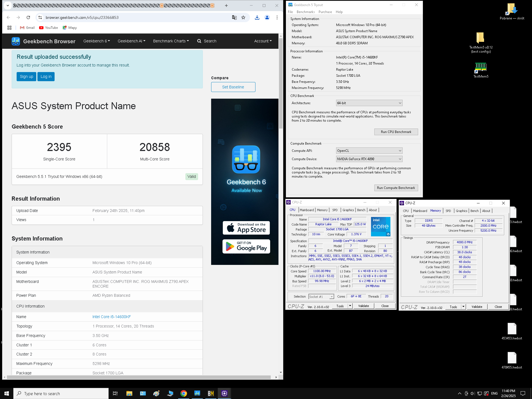Expand the Account dropdown

[263, 41]
